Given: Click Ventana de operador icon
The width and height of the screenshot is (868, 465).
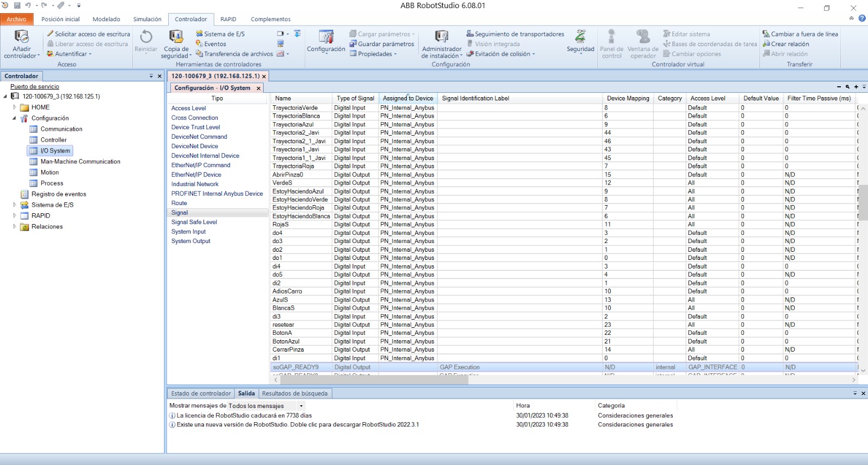Looking at the screenshot, I should coord(643,37).
